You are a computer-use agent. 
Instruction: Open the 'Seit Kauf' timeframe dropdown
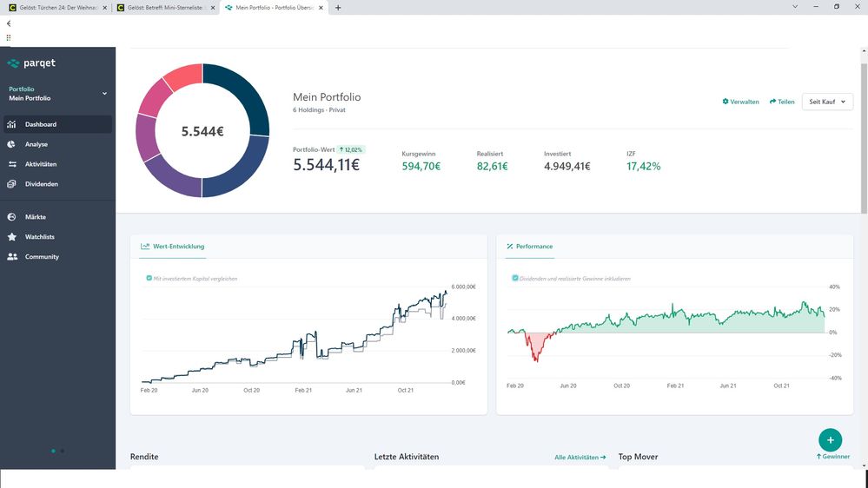tap(826, 102)
